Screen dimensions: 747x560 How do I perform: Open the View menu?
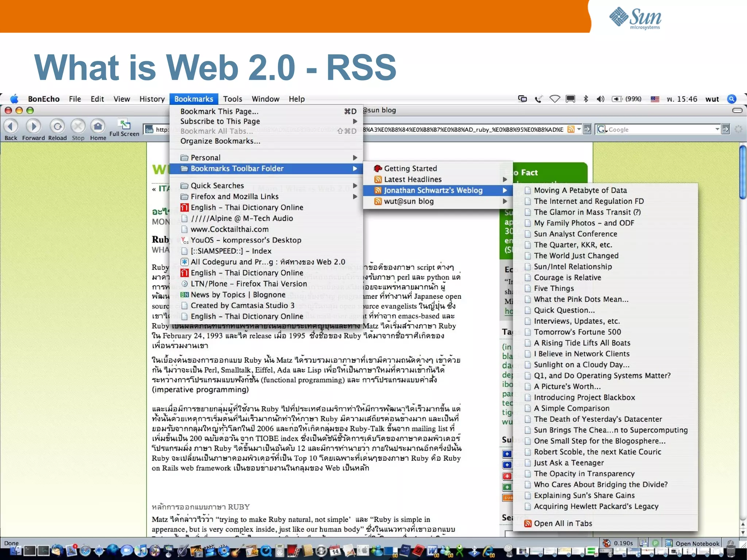point(121,99)
